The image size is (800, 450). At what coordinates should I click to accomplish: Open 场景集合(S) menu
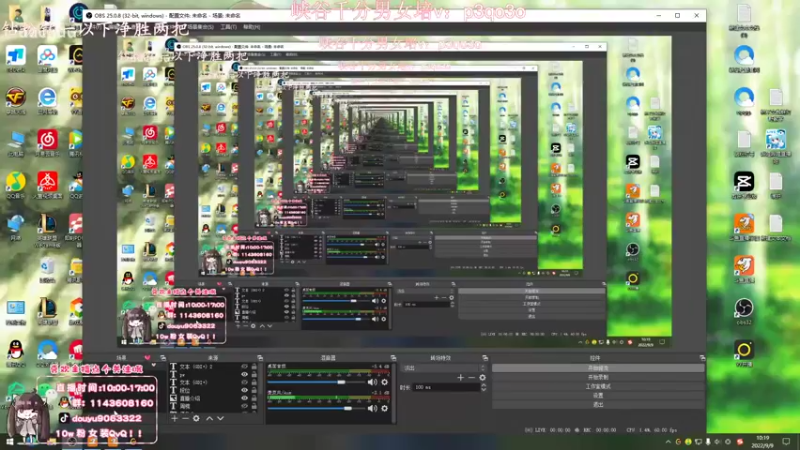[201, 27]
